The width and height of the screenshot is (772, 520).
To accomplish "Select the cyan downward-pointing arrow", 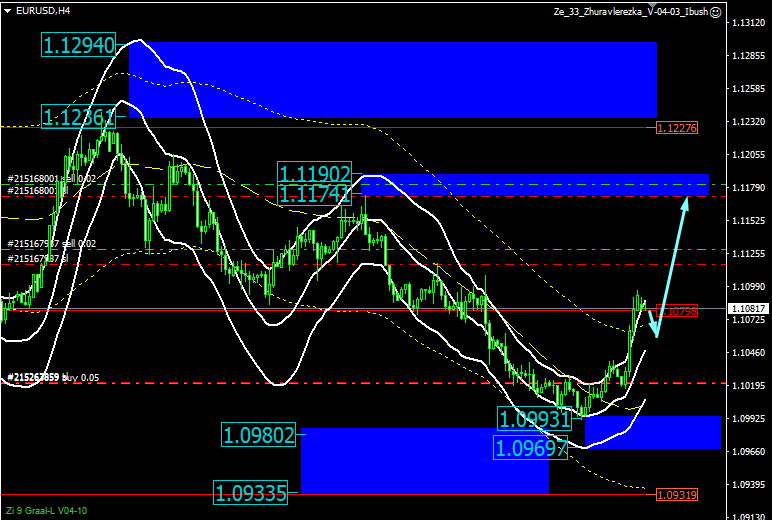I will pyautogui.click(x=654, y=322).
